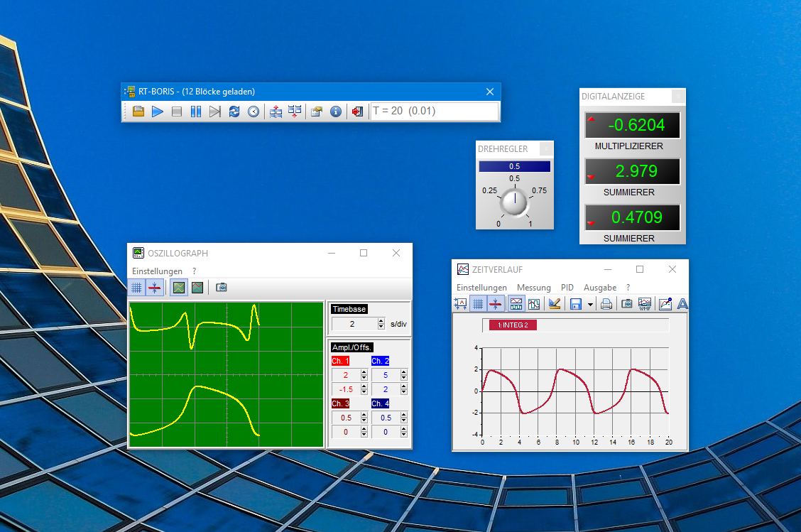Click Ch. 4 offset field showing 0
This screenshot has width=801, height=532.
(x=386, y=432)
